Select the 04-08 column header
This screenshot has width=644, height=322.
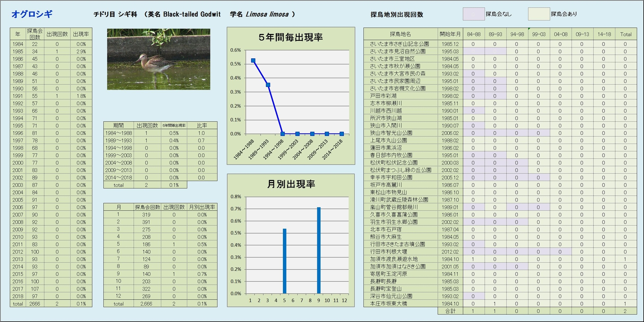pos(561,34)
